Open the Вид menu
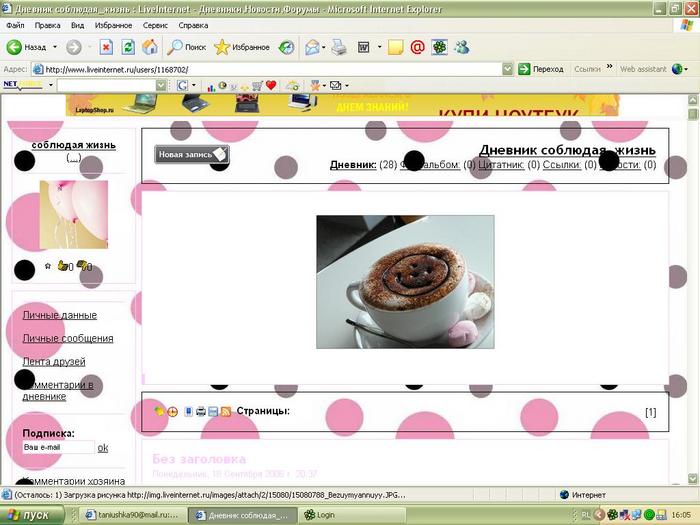700x525 pixels. (77, 25)
